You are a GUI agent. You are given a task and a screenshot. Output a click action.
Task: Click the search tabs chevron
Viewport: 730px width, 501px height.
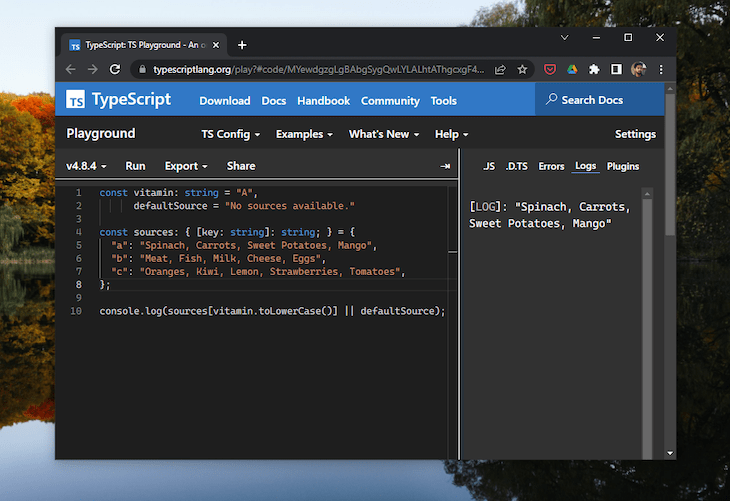(x=564, y=37)
